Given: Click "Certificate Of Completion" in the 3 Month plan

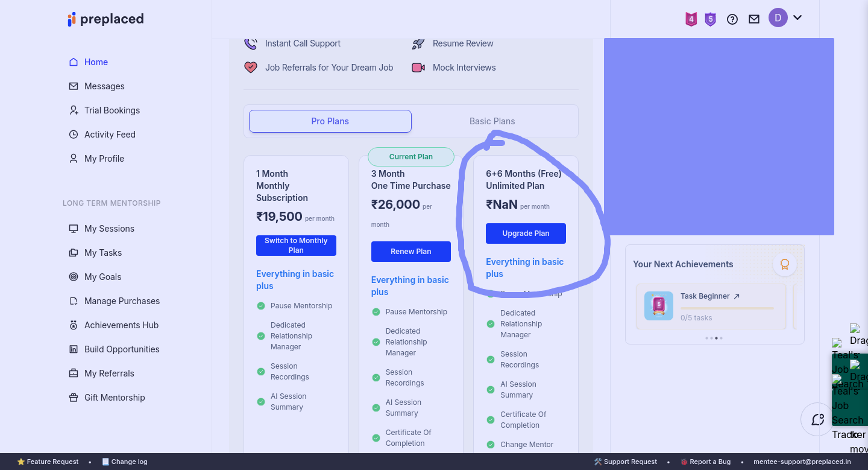Looking at the screenshot, I should click(409, 438).
